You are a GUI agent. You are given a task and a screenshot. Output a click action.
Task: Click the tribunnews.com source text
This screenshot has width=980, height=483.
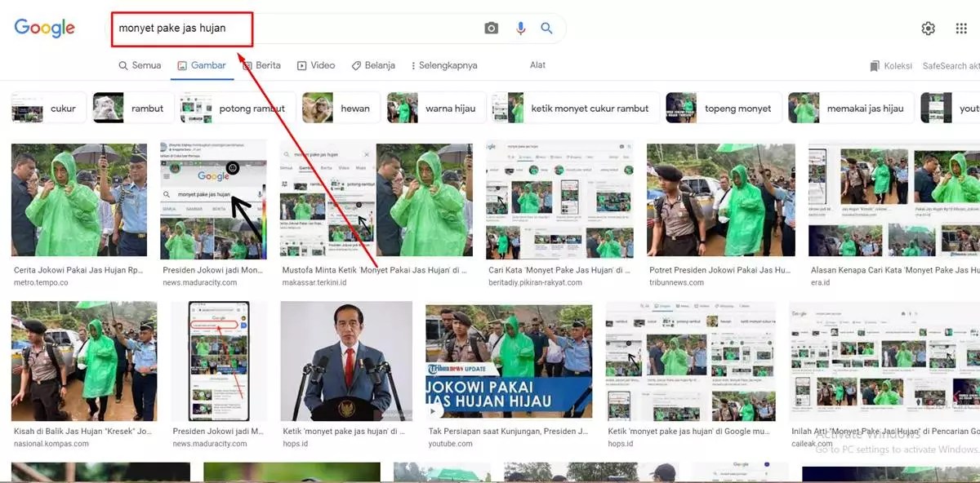click(676, 282)
